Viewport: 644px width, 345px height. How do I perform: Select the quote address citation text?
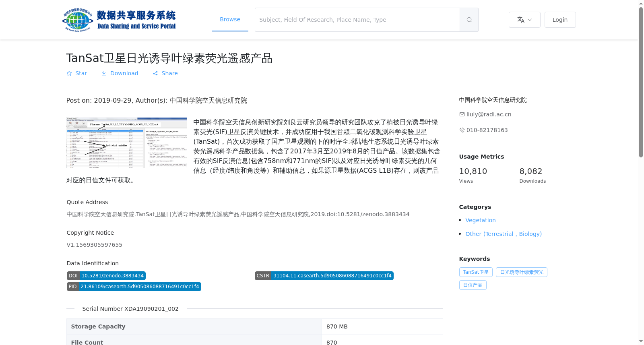238,214
